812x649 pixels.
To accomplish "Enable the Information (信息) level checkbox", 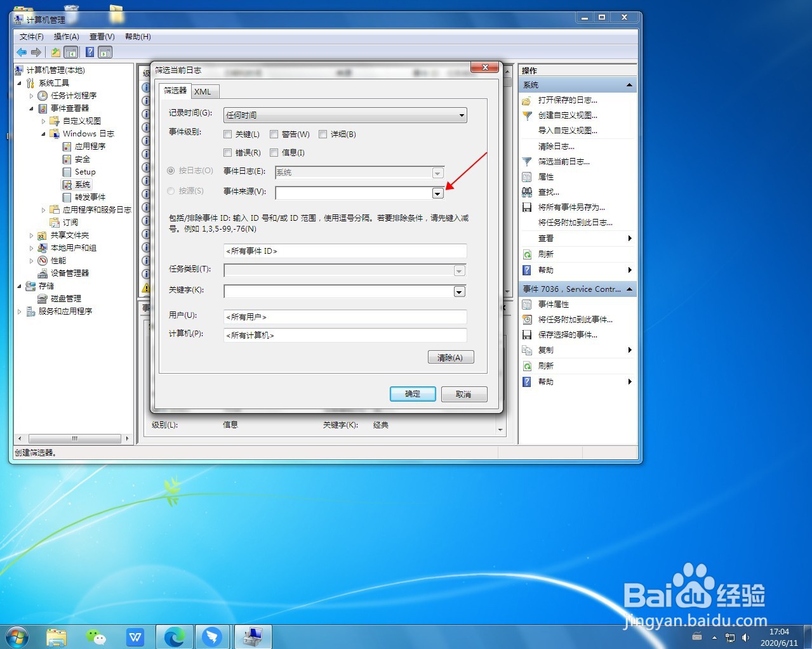I will pos(274,153).
